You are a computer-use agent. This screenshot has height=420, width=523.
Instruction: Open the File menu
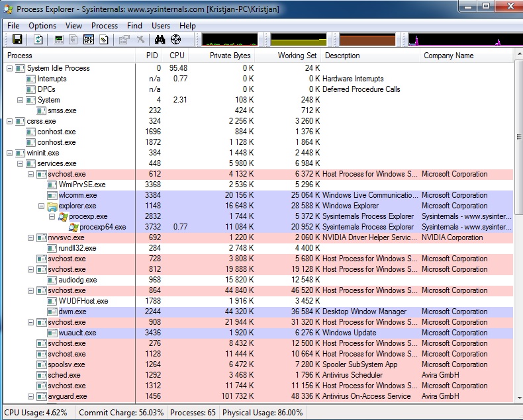click(13, 26)
